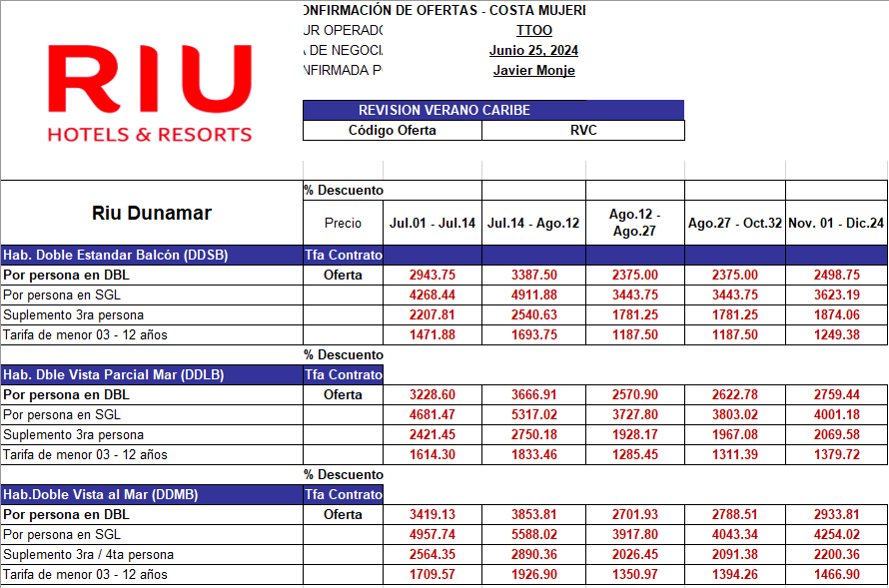Select price 1709.57 cell
The width and height of the screenshot is (889, 588).
click(x=433, y=574)
